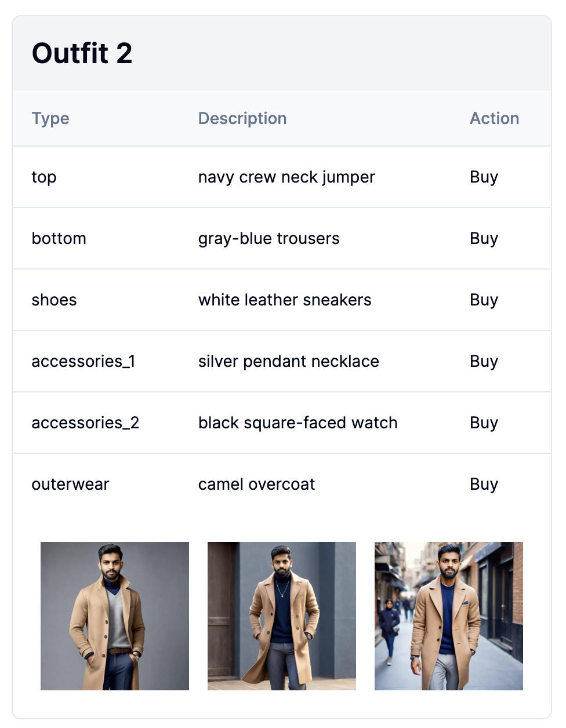Select the bottom row type cell

click(59, 239)
